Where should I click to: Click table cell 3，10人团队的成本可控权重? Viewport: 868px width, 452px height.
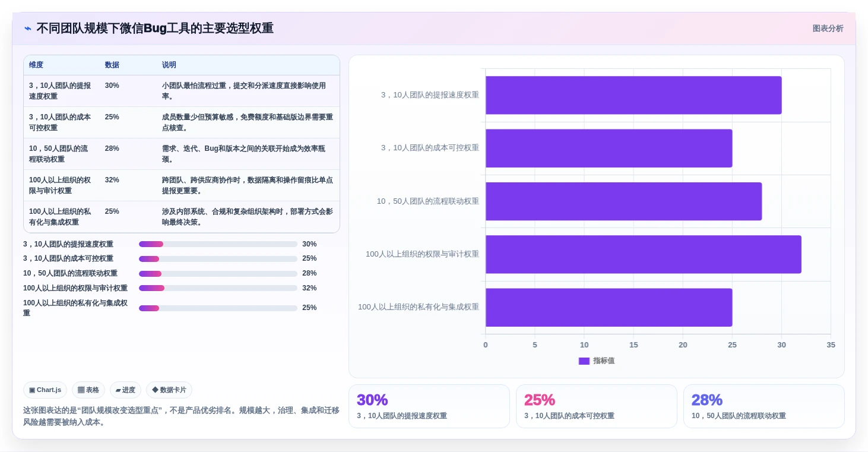62,122
